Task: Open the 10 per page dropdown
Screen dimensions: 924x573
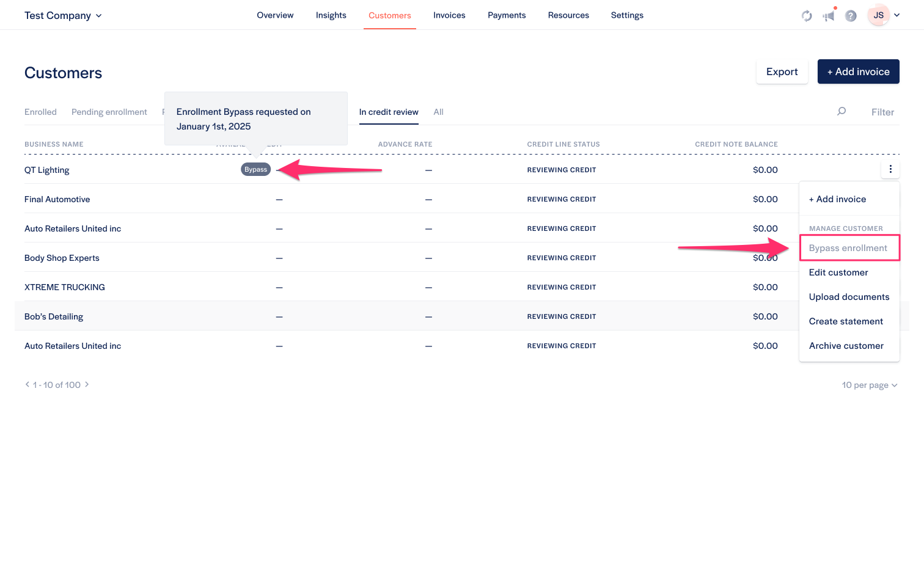Action: click(869, 385)
